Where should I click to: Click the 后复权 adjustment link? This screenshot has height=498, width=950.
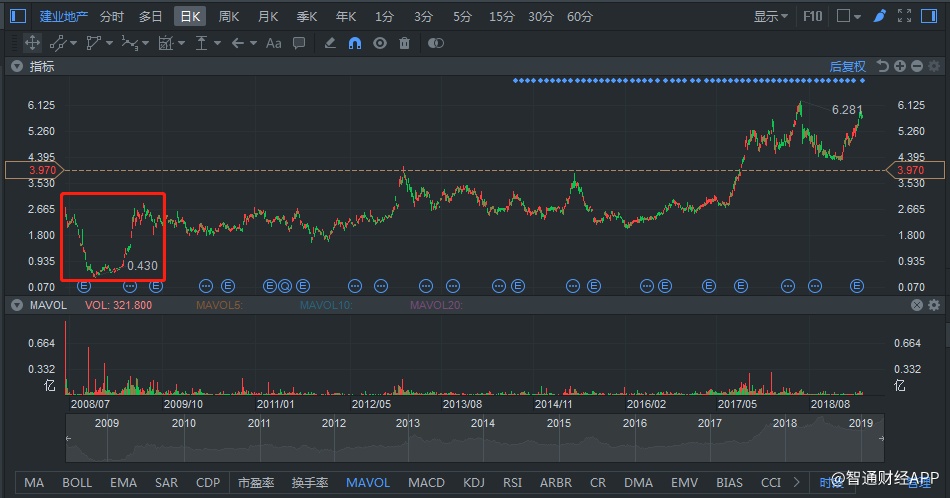coord(847,66)
